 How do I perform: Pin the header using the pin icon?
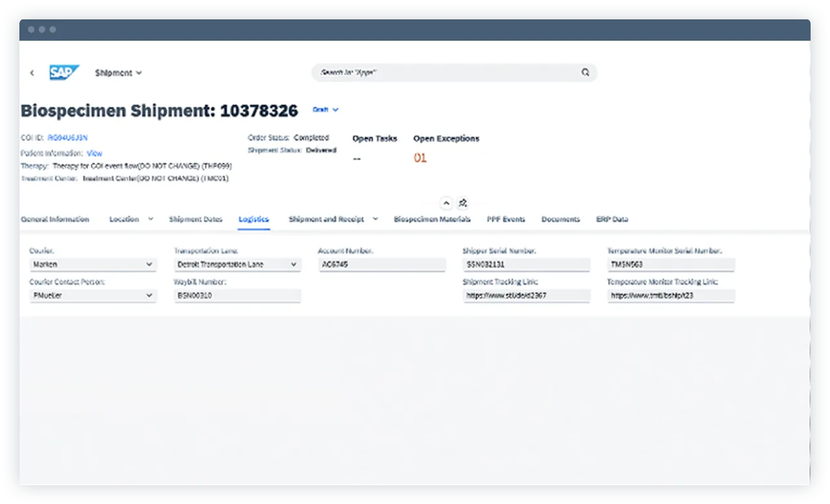pyautogui.click(x=463, y=202)
